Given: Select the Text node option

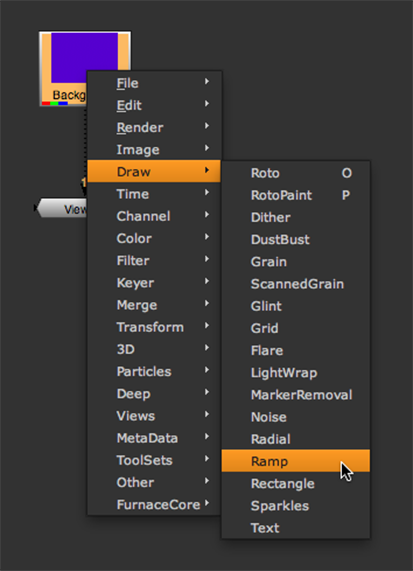Looking at the screenshot, I should pos(295,528).
